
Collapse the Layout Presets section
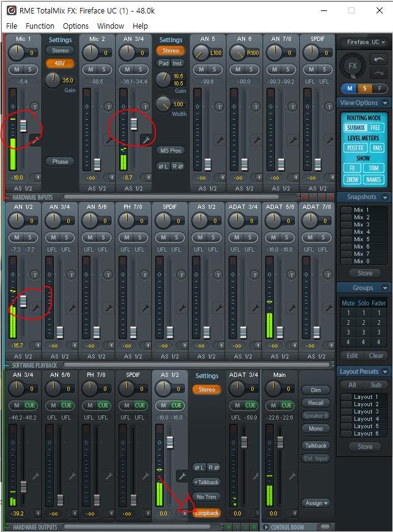tap(385, 372)
